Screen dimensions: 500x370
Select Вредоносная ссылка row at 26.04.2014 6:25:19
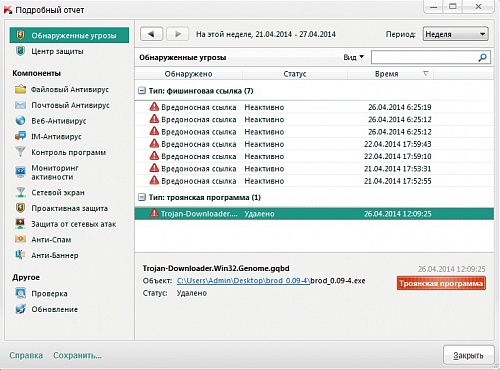point(314,107)
